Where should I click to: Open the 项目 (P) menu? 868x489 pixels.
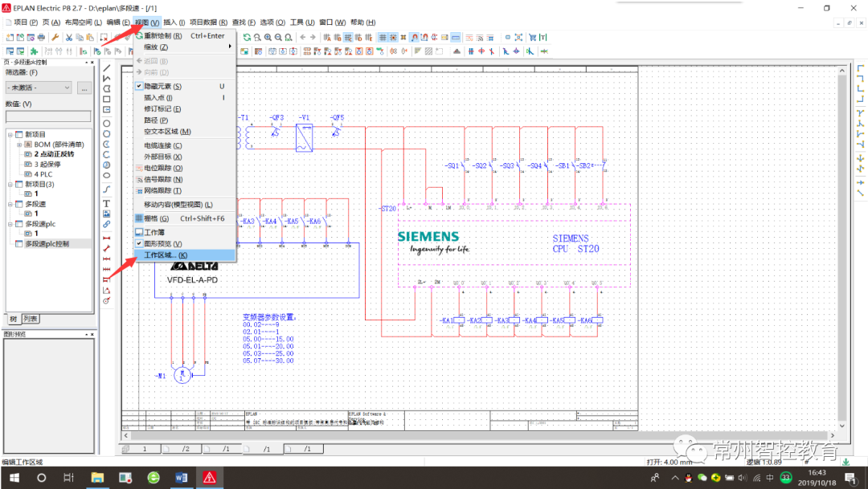(x=26, y=22)
